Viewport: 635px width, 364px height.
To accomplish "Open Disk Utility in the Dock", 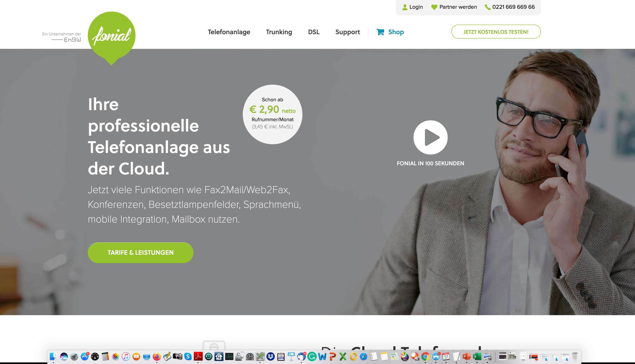I will [239, 356].
